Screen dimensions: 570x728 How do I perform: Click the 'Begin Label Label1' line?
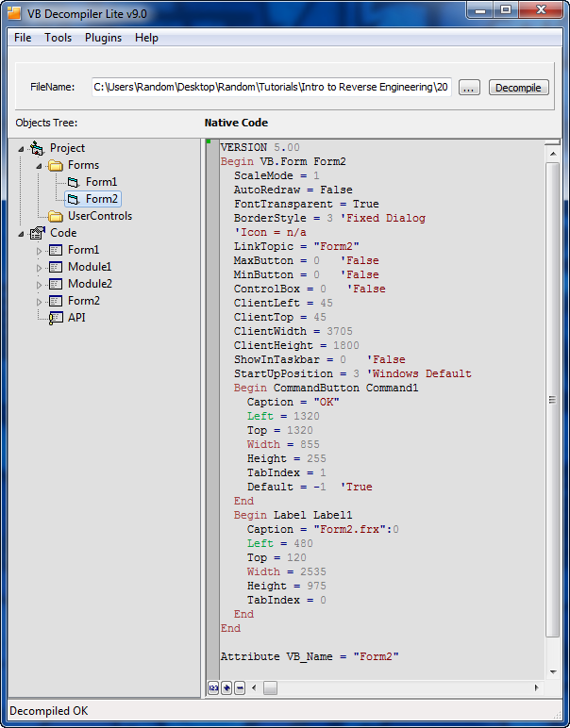(x=293, y=516)
